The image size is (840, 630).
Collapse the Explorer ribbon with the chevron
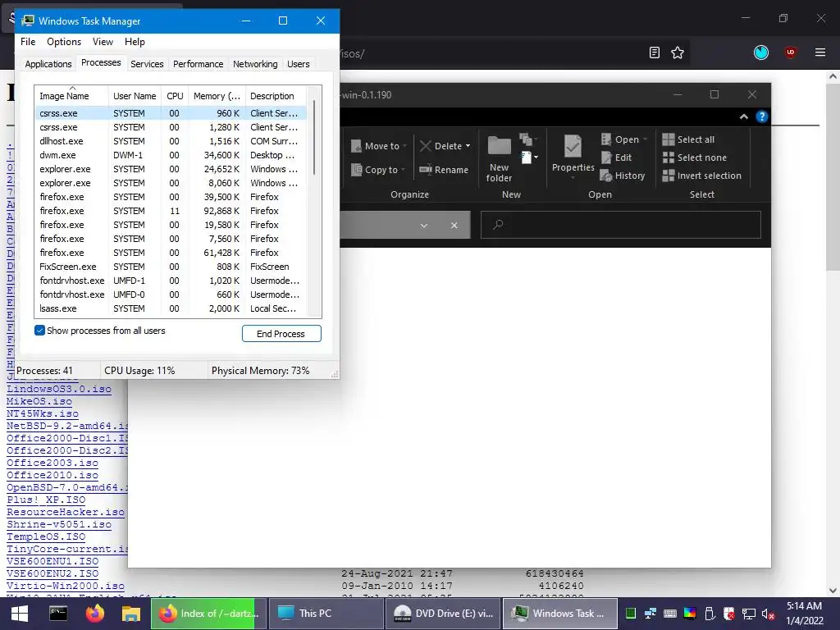[x=743, y=116]
